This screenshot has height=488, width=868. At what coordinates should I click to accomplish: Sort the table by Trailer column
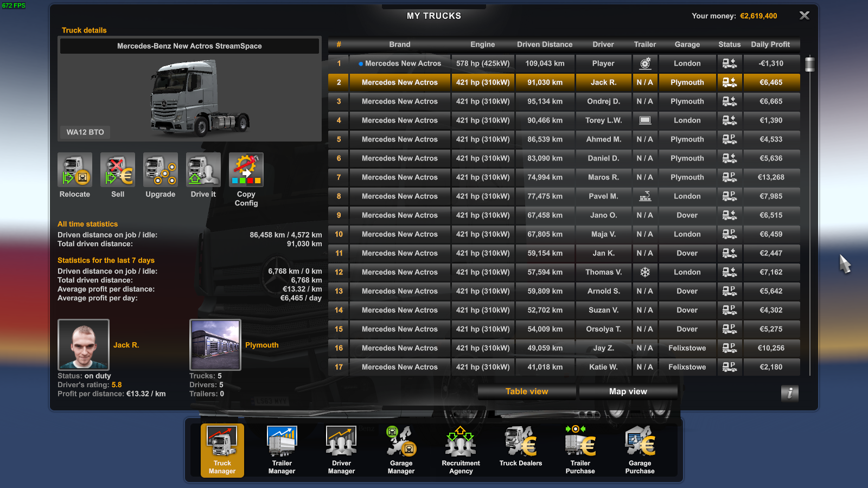(645, 44)
